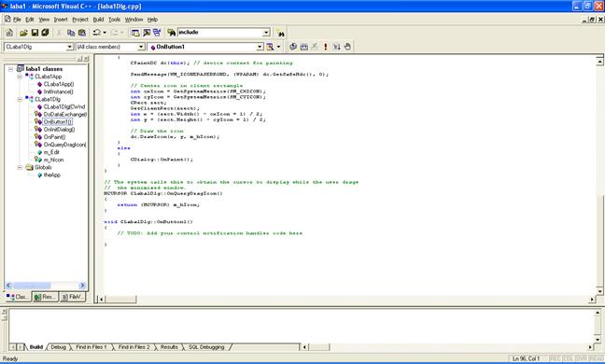Select DoDataExchange in the class tree

(x=64, y=115)
